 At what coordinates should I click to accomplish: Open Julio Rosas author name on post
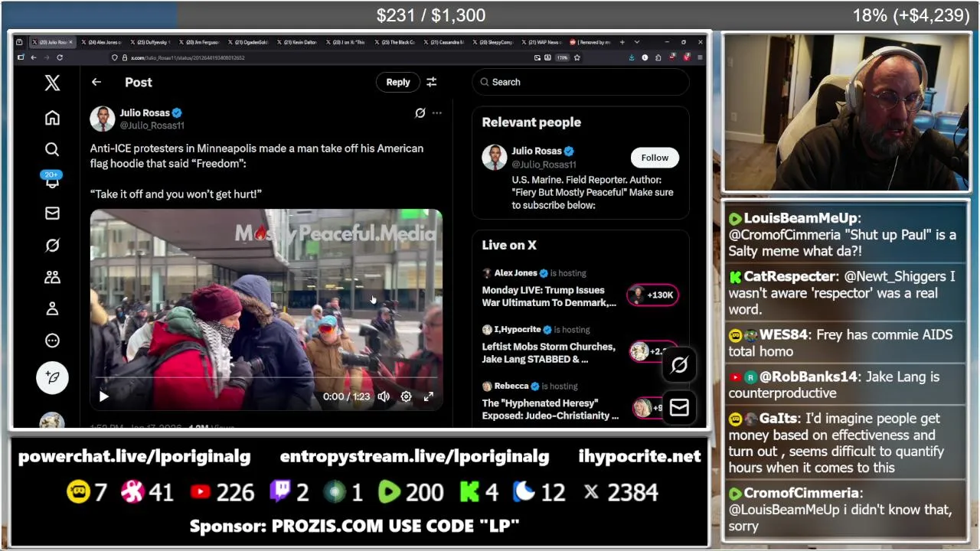(144, 112)
